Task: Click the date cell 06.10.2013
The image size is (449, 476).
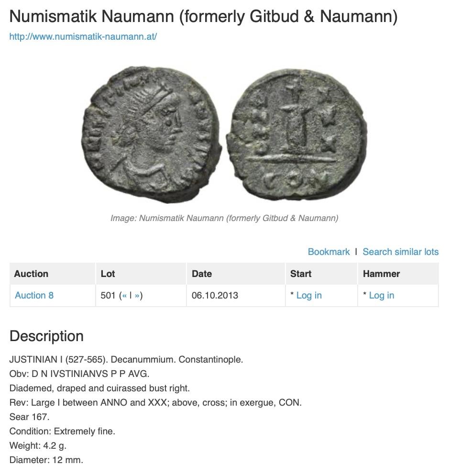Action: [x=215, y=296]
